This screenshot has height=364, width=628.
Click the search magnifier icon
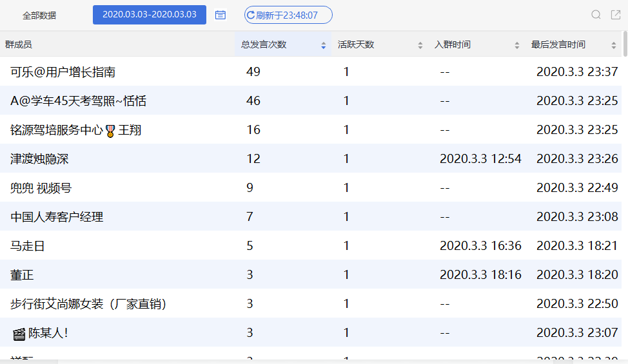(x=596, y=15)
